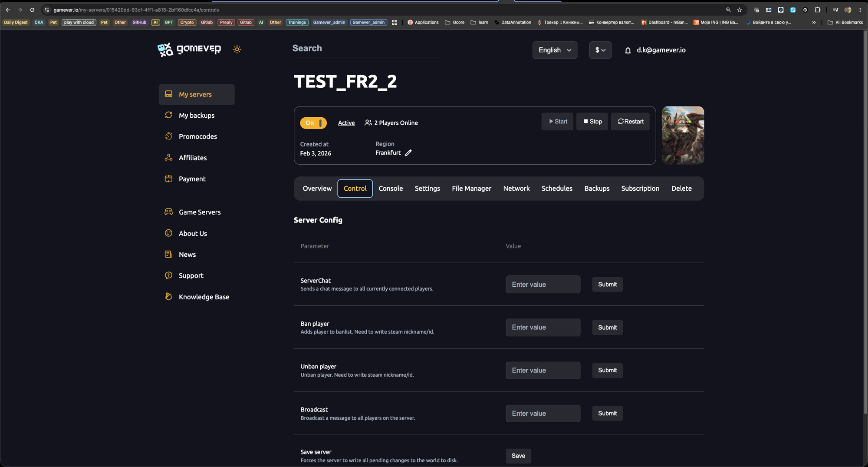Click the Game Servers controller icon
The width and height of the screenshot is (868, 467).
click(168, 212)
